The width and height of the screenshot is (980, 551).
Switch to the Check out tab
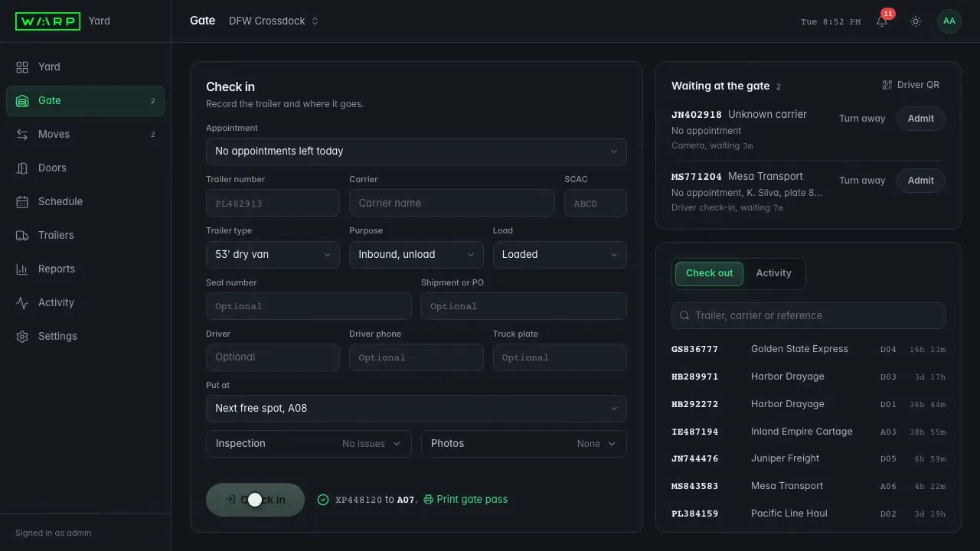click(x=709, y=273)
